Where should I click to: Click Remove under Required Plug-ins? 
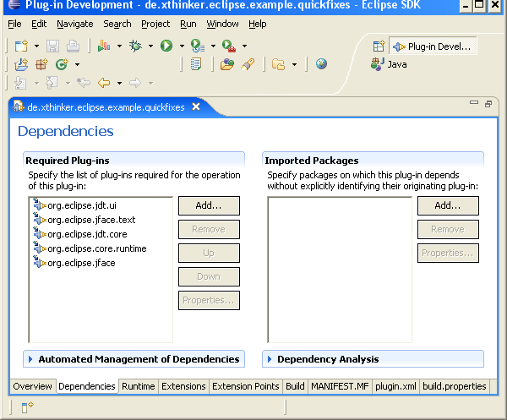click(x=209, y=229)
